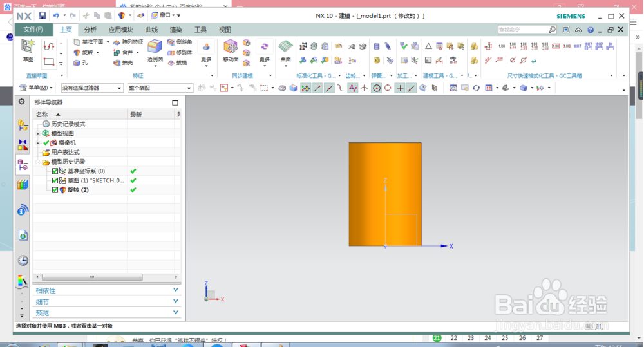Switch to the 分析 ribbon tab
Screen dimensions: 644x347
tap(90, 30)
